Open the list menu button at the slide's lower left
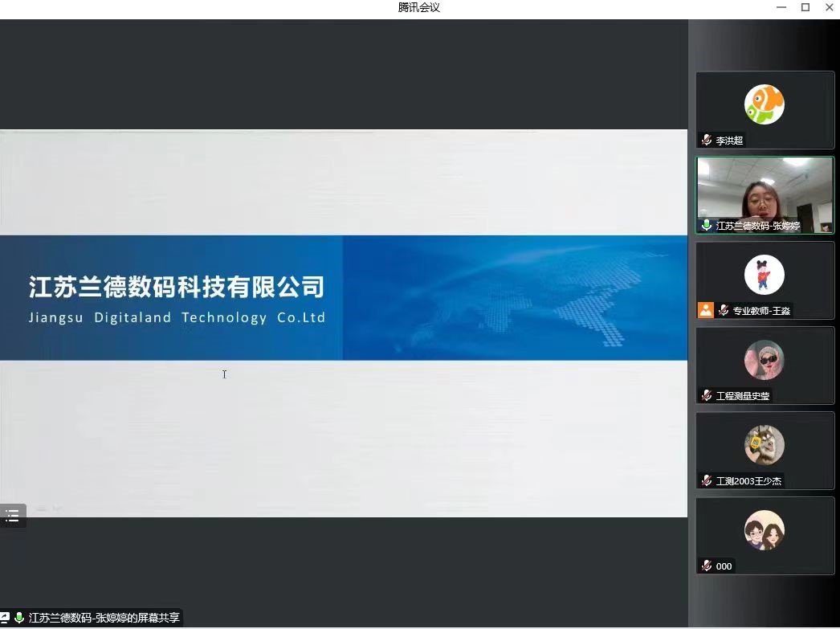This screenshot has height=629, width=840. (x=12, y=516)
